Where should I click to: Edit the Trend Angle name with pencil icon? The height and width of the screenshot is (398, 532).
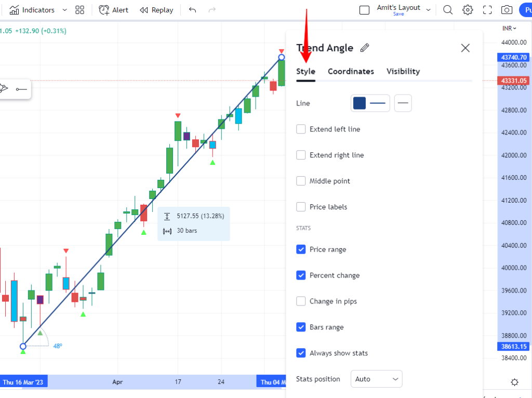tap(364, 47)
